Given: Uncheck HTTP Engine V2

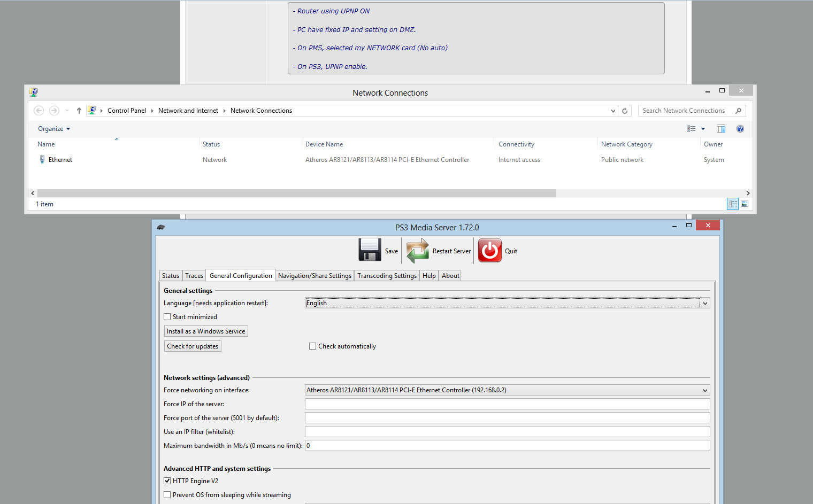Looking at the screenshot, I should (167, 481).
